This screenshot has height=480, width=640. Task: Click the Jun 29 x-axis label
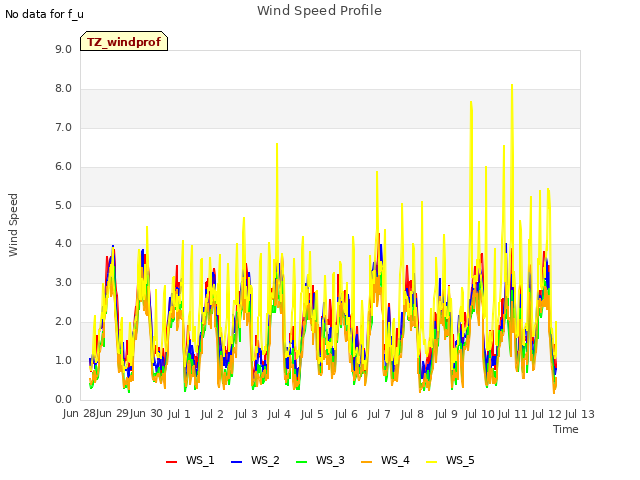coord(112,414)
